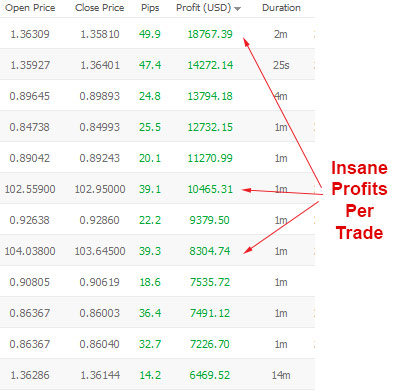
Task: Click the Profit (USD) column header
Action: pyautogui.click(x=204, y=8)
